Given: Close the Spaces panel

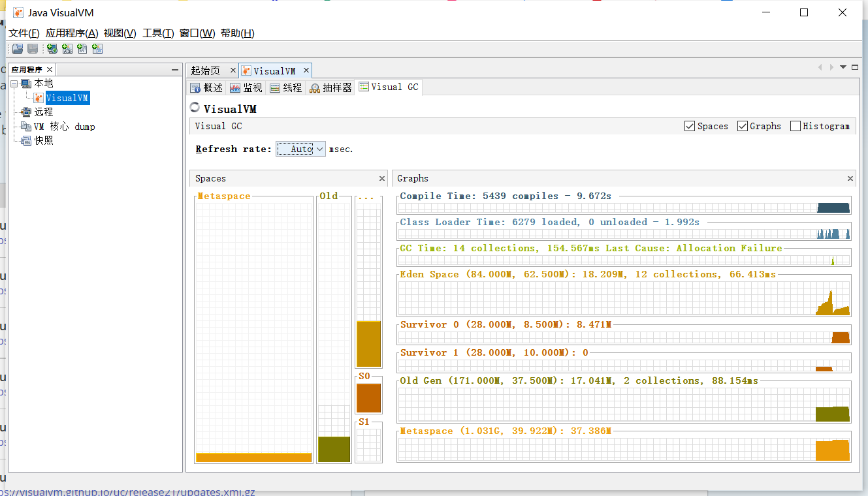Looking at the screenshot, I should 382,178.
